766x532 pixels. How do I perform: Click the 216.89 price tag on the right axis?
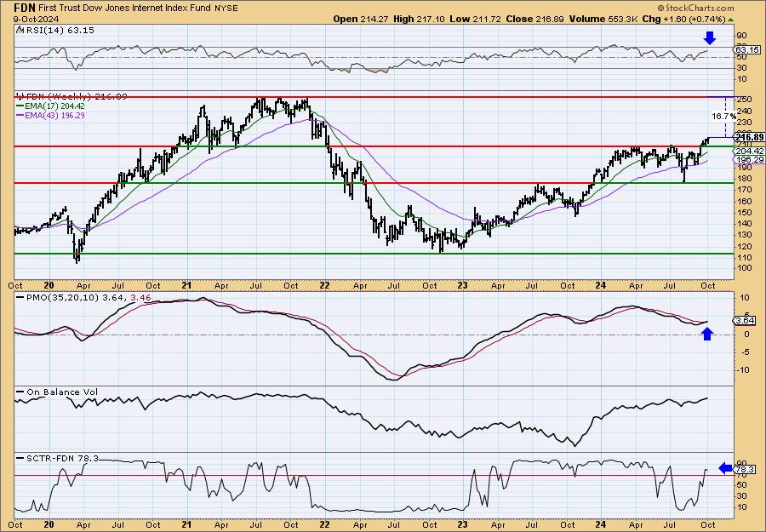748,137
